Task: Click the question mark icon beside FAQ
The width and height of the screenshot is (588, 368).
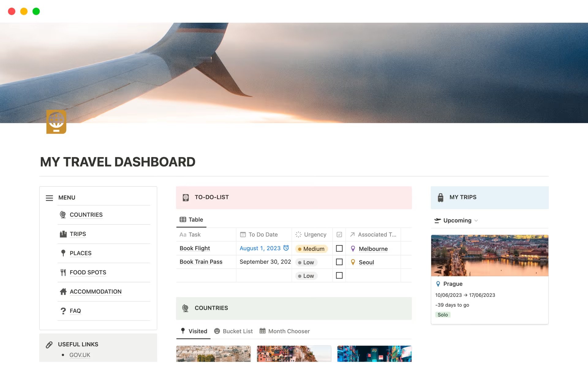Action: (x=63, y=311)
